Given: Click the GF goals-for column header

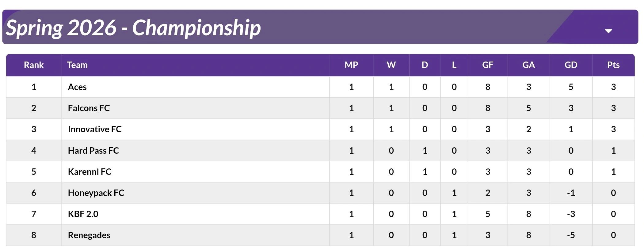Looking at the screenshot, I should point(488,65).
